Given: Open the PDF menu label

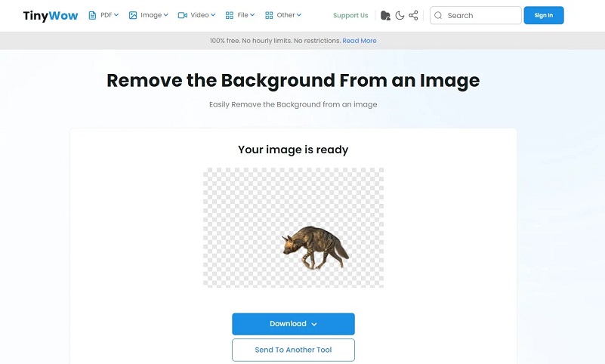Looking at the screenshot, I should (x=106, y=15).
